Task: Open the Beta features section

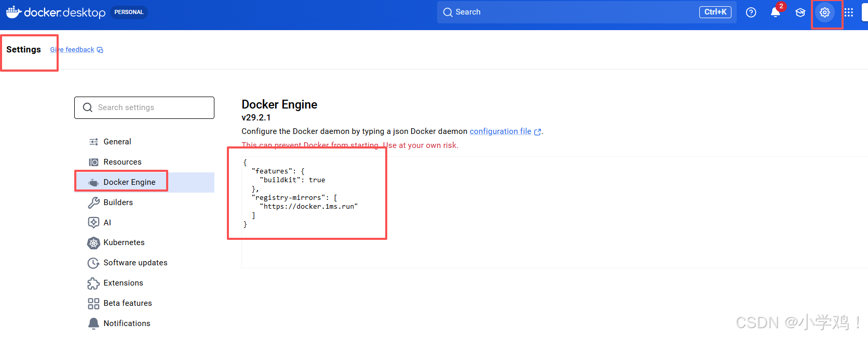Action: pos(144,303)
